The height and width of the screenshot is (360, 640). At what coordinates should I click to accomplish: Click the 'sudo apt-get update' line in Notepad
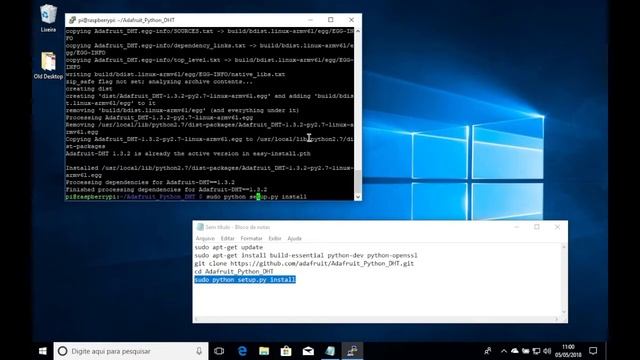click(229, 247)
